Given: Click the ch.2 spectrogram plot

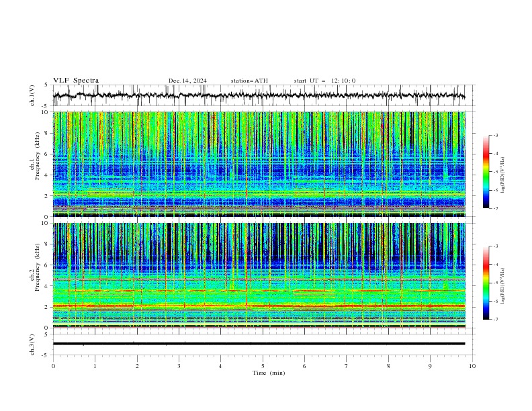Looking at the screenshot, I should pos(259,275).
